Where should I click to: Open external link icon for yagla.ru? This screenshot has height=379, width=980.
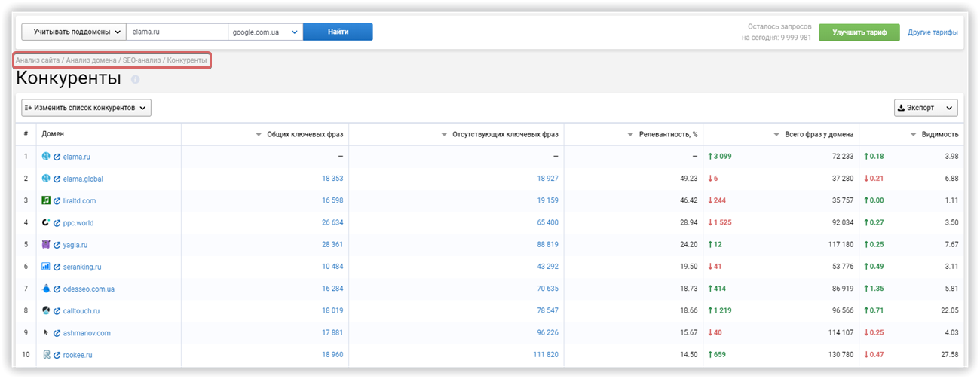[x=57, y=245]
